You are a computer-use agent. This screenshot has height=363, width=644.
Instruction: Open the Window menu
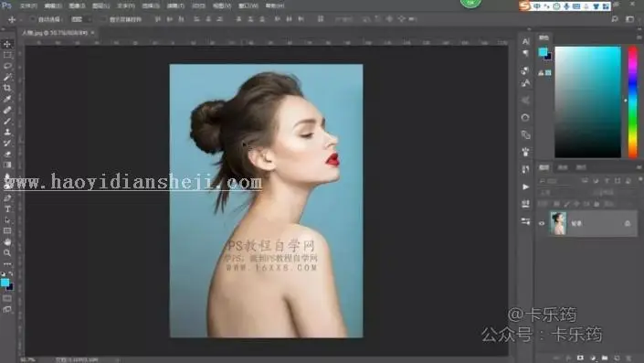pos(248,6)
